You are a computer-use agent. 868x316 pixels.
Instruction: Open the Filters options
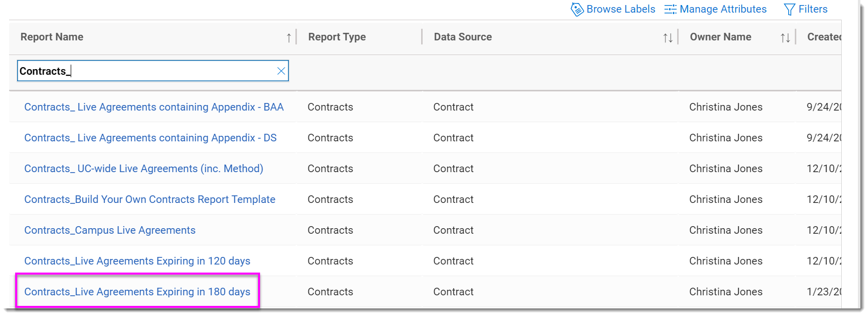point(812,9)
